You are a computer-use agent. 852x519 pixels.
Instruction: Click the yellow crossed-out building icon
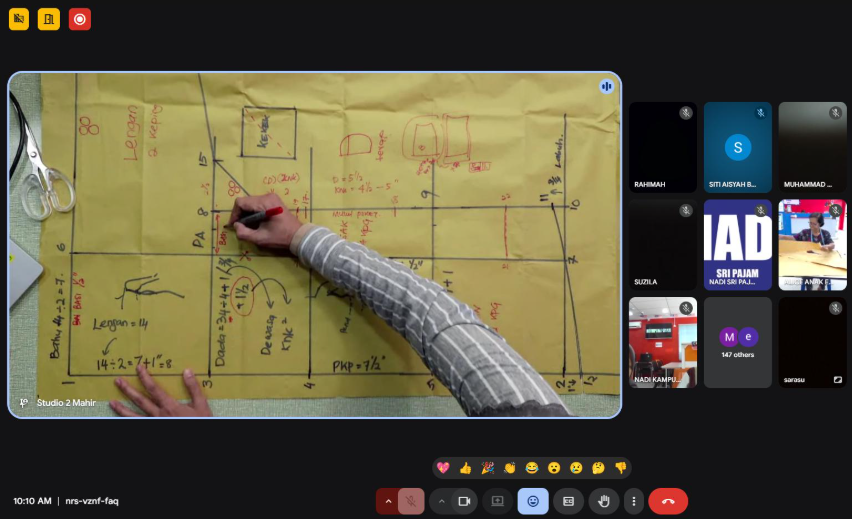[19, 19]
